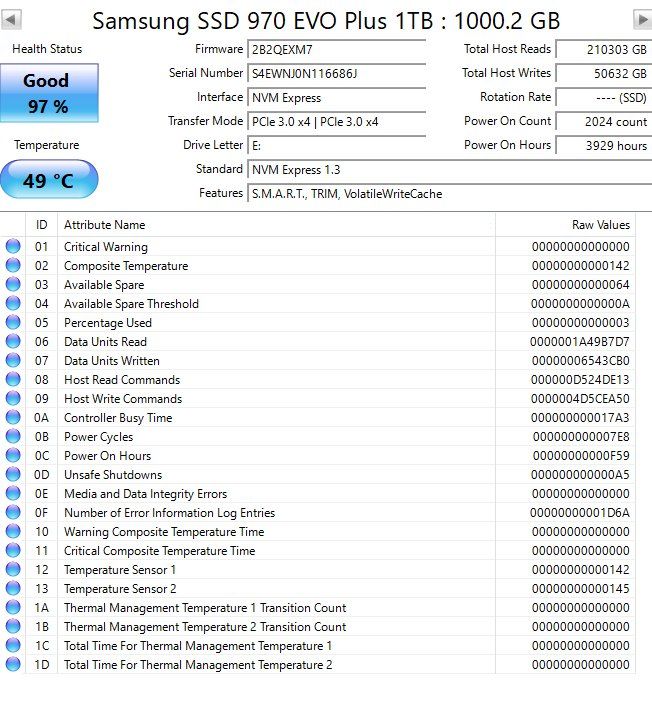The width and height of the screenshot is (652, 715).
Task: Click the status icon for Controller Busy Time
Action: tap(13, 417)
